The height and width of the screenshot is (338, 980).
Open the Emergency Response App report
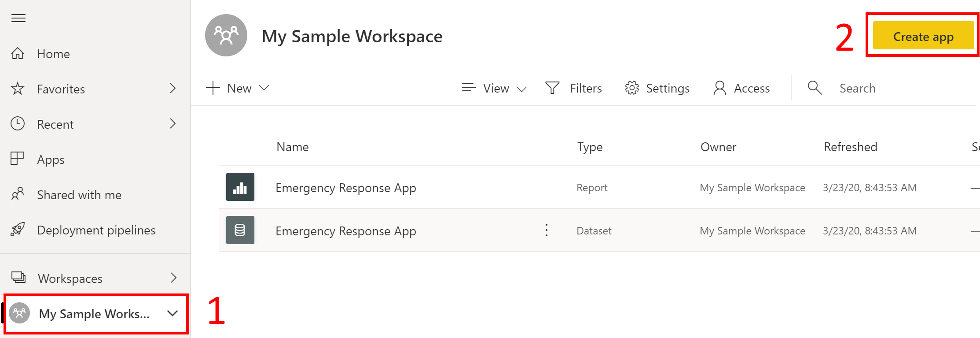pos(346,188)
